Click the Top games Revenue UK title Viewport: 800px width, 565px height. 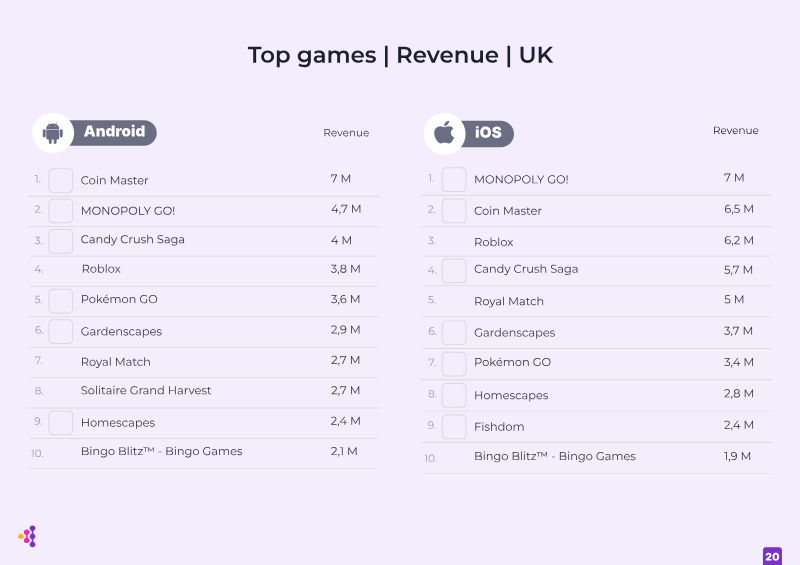click(x=400, y=55)
